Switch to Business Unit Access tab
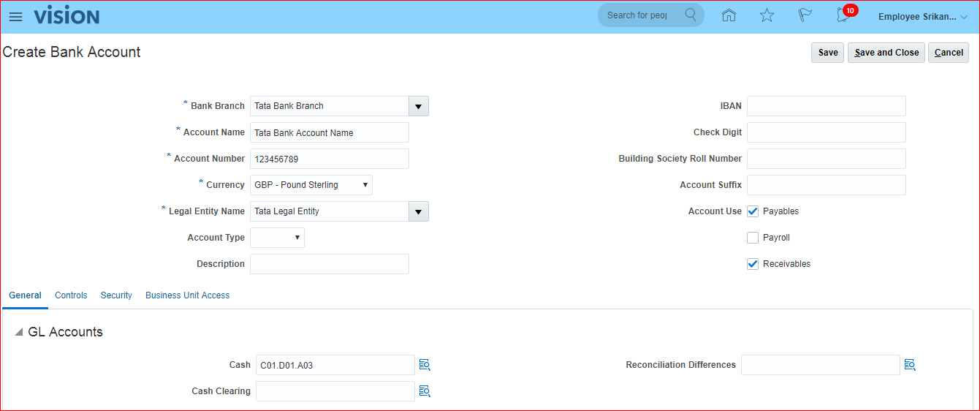Image resolution: width=980 pixels, height=411 pixels. (x=187, y=295)
